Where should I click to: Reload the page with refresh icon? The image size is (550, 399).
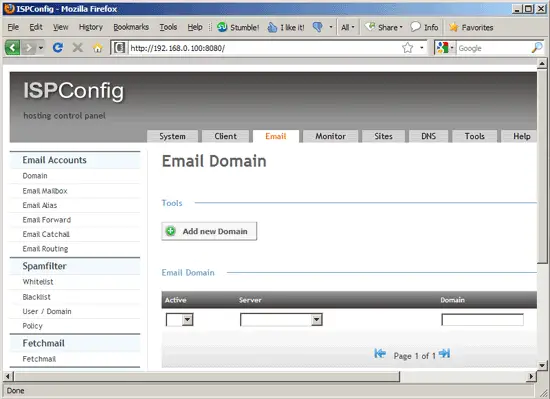click(58, 47)
